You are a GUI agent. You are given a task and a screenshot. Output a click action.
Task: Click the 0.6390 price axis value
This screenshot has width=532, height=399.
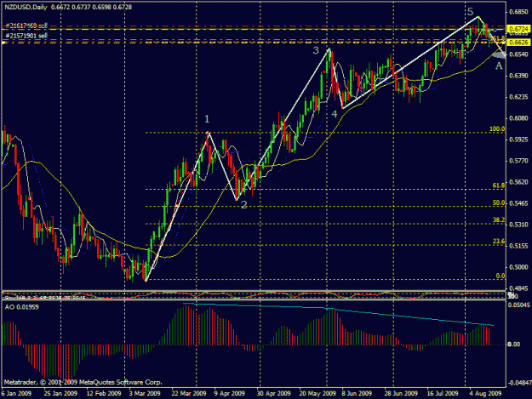(x=519, y=75)
